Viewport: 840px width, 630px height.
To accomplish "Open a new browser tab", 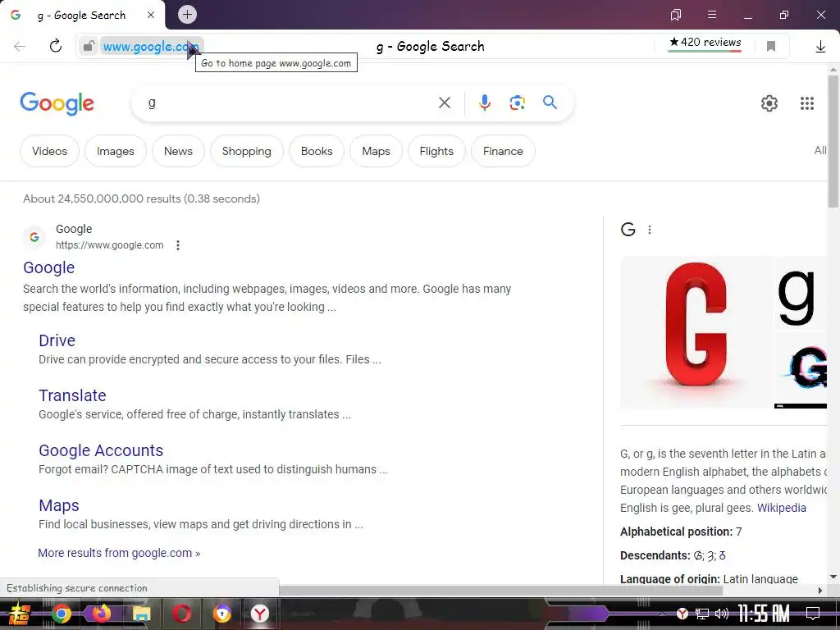I will [187, 15].
